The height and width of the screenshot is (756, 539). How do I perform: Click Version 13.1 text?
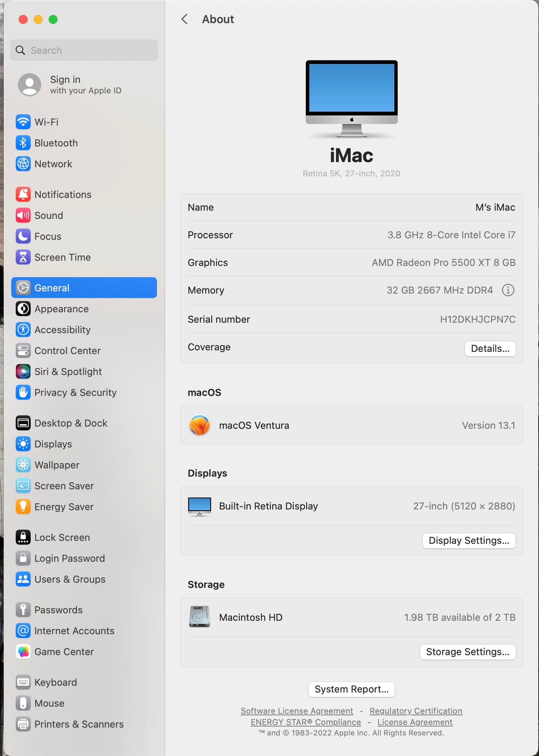coord(489,425)
